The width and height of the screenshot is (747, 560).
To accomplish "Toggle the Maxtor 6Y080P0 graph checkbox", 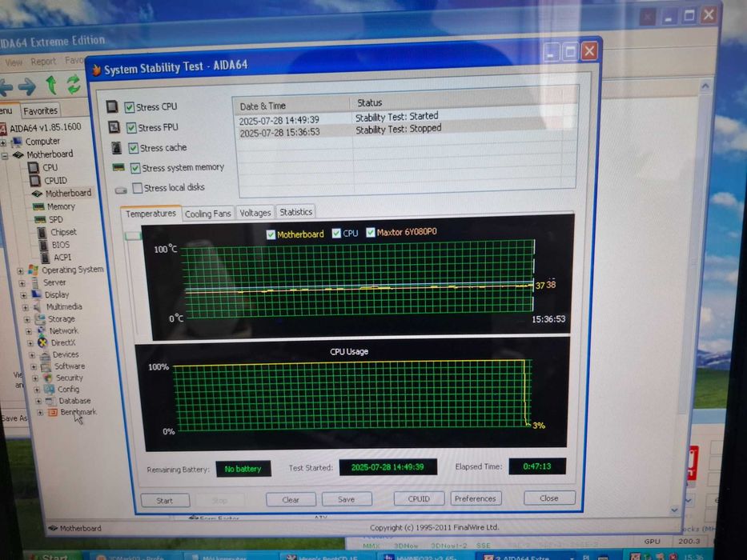I will (x=370, y=232).
